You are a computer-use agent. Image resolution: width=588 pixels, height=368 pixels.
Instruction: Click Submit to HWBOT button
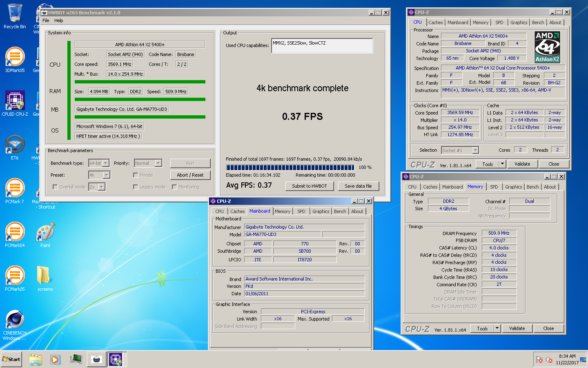tap(310, 186)
